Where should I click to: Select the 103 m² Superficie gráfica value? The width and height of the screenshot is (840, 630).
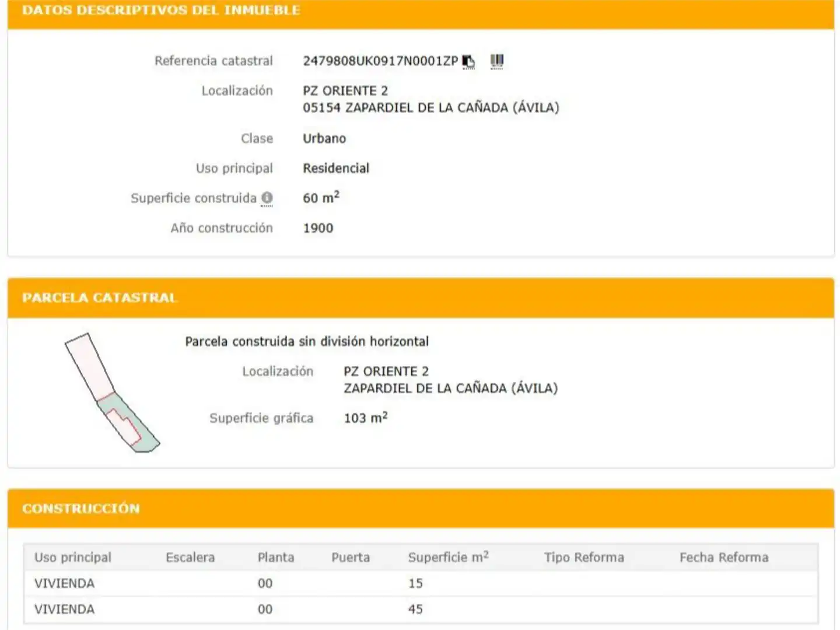point(366,418)
